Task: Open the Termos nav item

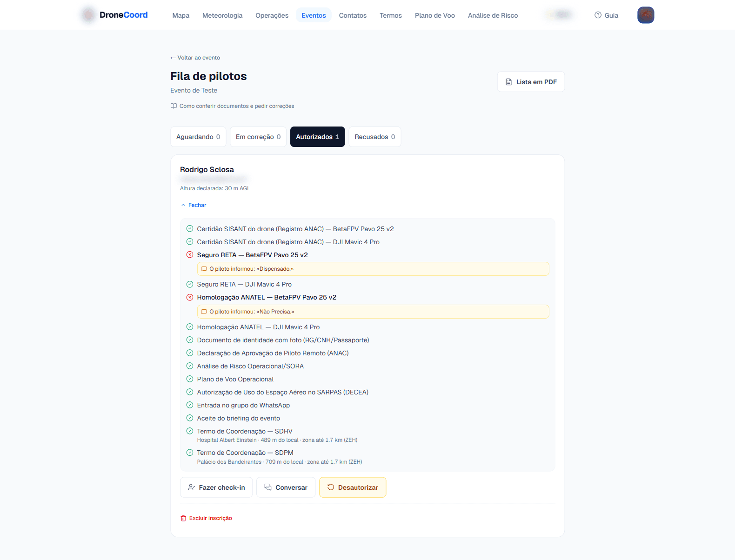Action: (x=391, y=15)
